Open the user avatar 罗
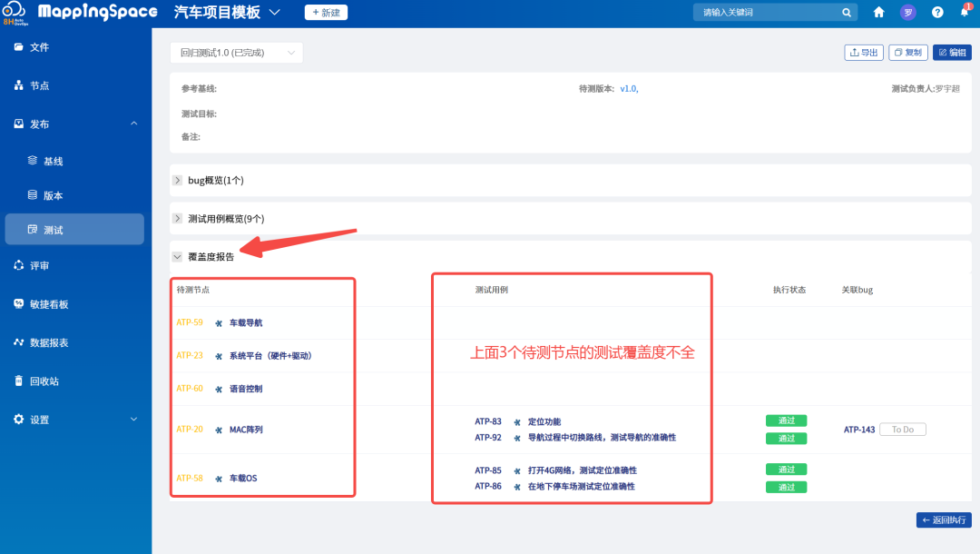This screenshot has height=554, width=980. click(x=907, y=13)
